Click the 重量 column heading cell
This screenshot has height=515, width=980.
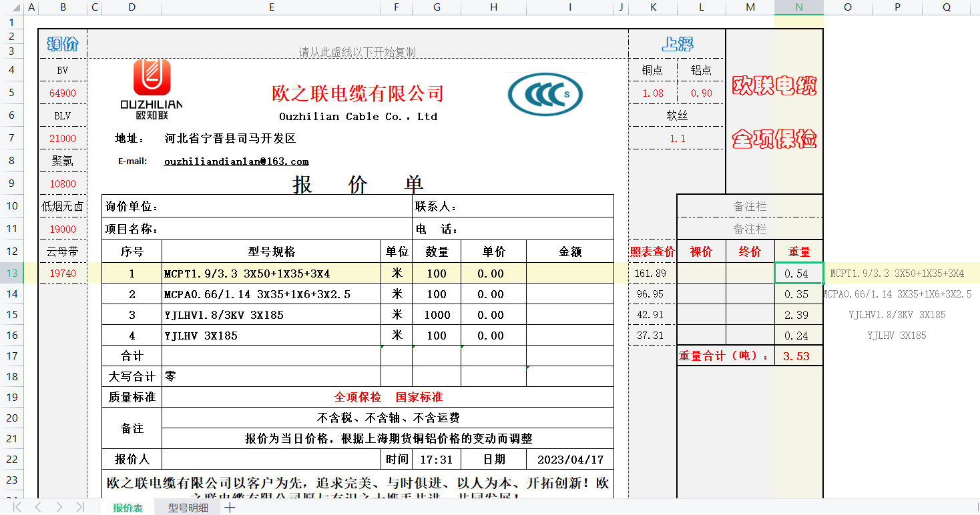tap(799, 251)
